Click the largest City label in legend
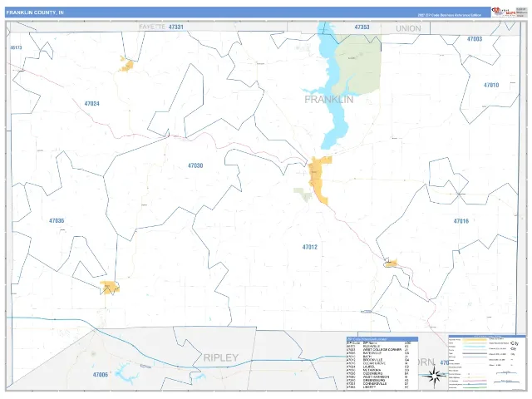Image resolution: width=532 pixels, height=399 pixels. [x=515, y=343]
